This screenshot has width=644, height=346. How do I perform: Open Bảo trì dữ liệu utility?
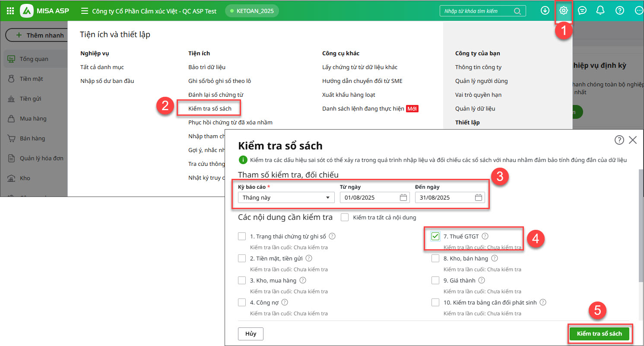pos(207,67)
